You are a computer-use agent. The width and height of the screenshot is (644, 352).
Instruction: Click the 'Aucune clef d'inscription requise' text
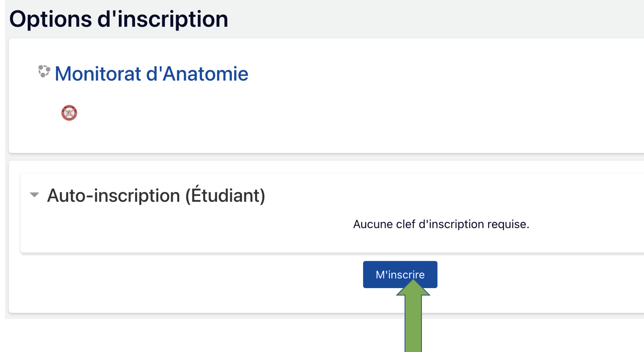(441, 224)
